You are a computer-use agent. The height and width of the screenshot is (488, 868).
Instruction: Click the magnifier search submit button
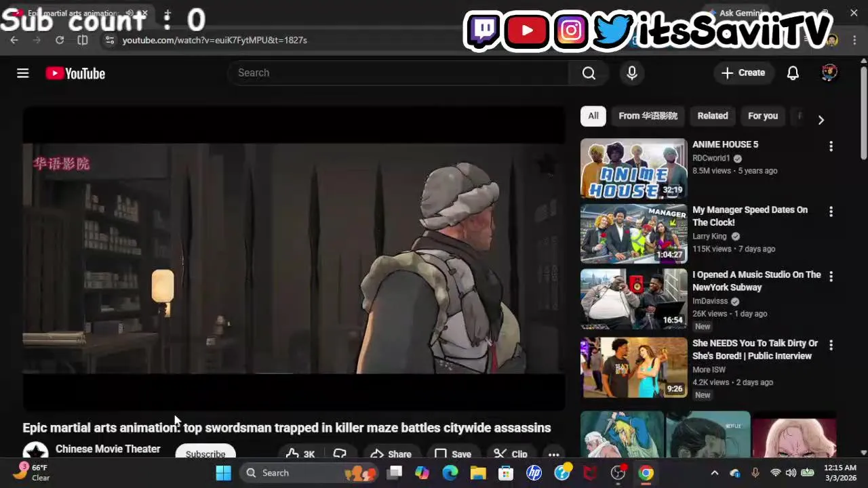pyautogui.click(x=589, y=73)
